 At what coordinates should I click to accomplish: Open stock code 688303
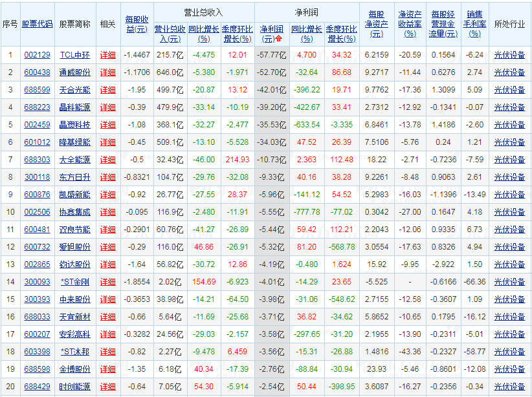pyautogui.click(x=37, y=160)
